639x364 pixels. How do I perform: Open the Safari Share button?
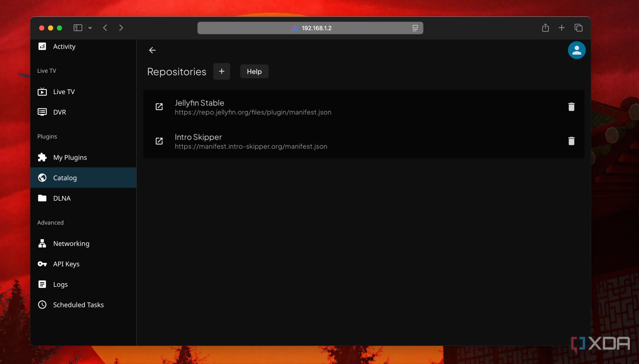point(545,28)
